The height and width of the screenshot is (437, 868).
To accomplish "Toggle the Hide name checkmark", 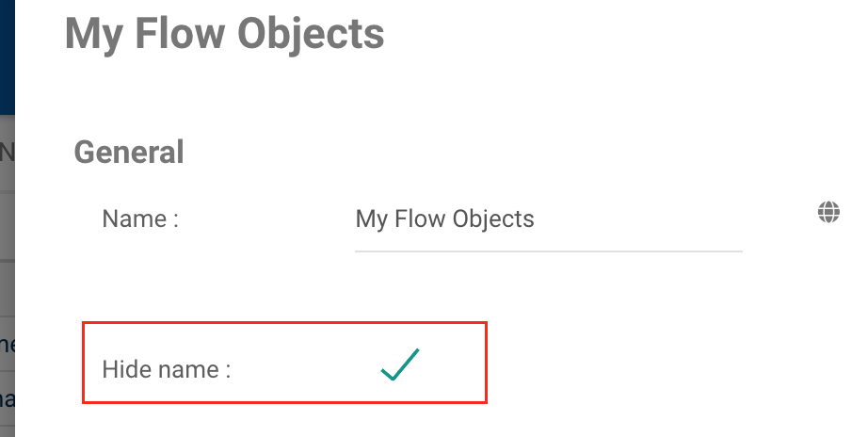I will click(400, 364).
